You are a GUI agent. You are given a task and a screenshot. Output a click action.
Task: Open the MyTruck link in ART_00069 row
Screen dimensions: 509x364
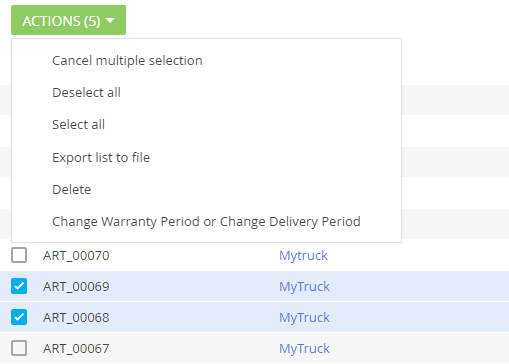tap(304, 287)
